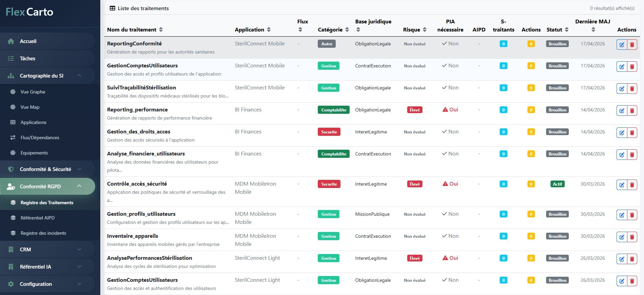Open the Accueil home page
This screenshot has width=644, height=295.
tap(28, 41)
